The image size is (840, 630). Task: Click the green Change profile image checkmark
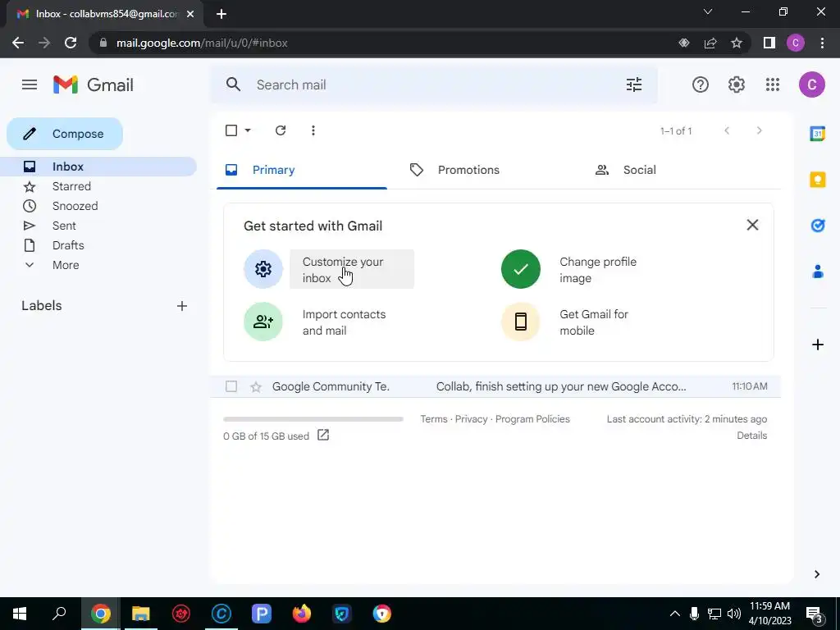[520, 269]
